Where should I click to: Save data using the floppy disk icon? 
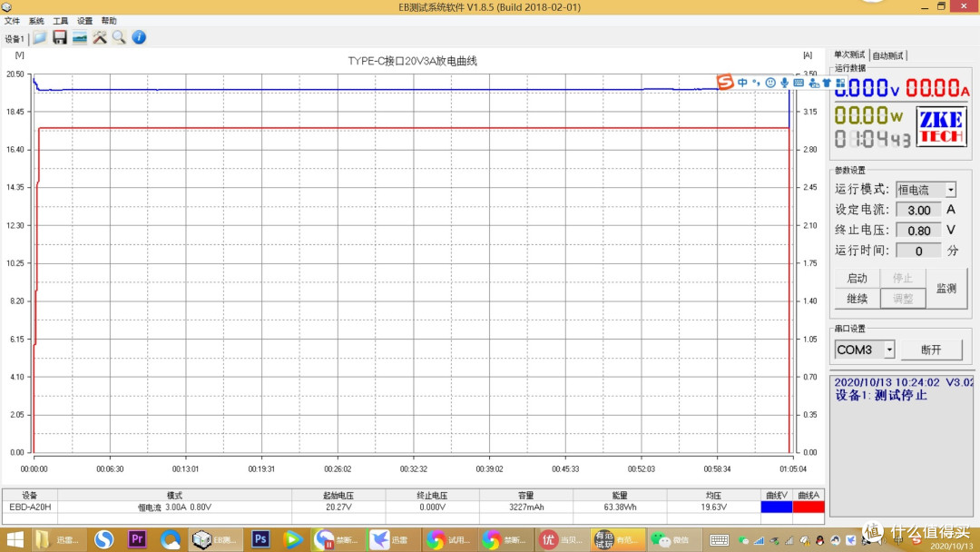(59, 37)
